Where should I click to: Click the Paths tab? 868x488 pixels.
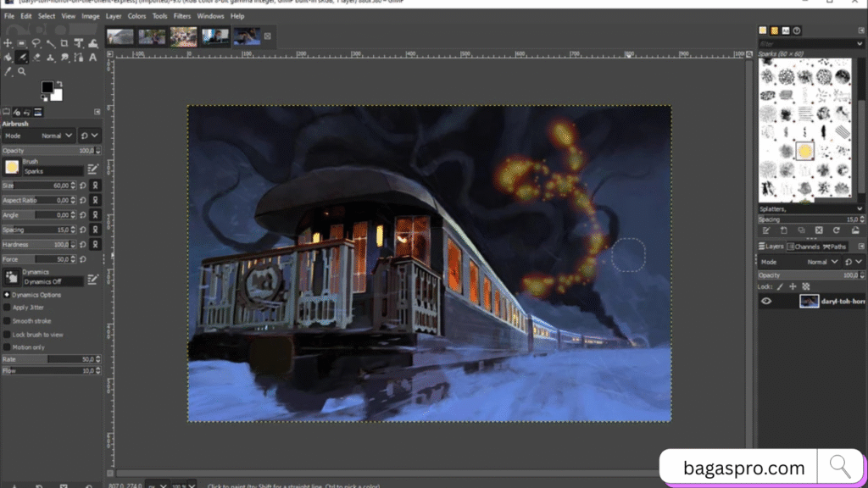(x=836, y=247)
